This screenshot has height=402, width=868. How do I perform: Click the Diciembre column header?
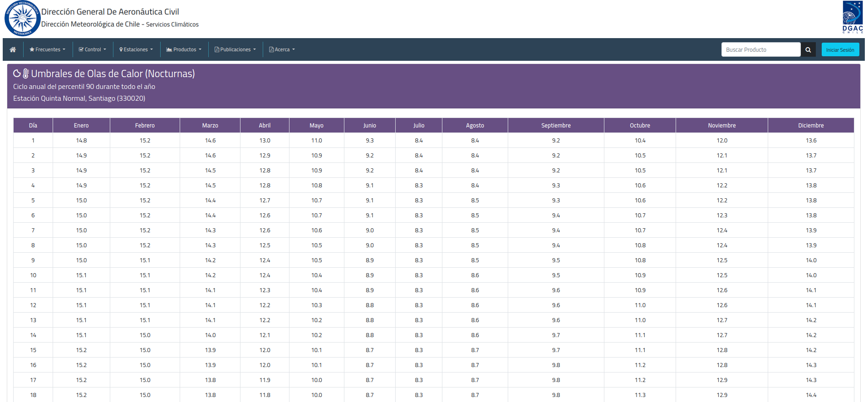[x=811, y=125]
